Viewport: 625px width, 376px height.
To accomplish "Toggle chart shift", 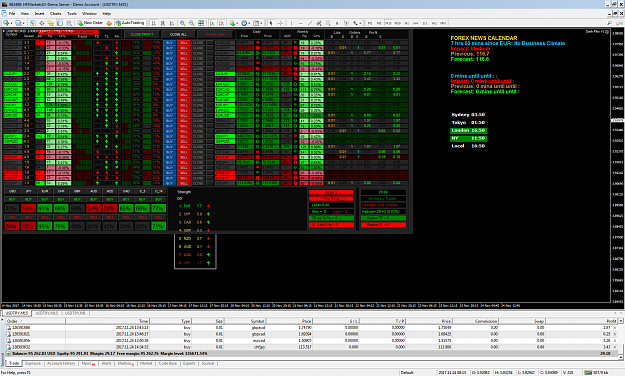I will (x=221, y=23).
